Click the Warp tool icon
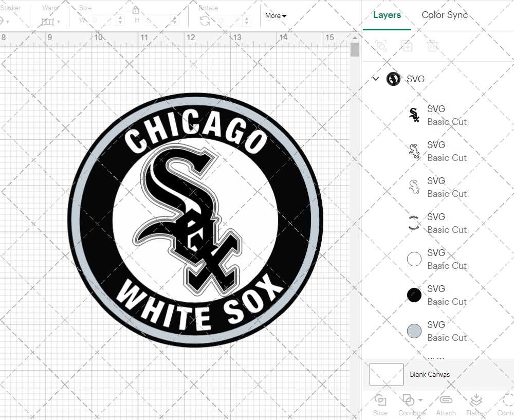The width and height of the screenshot is (514, 420). click(48, 22)
